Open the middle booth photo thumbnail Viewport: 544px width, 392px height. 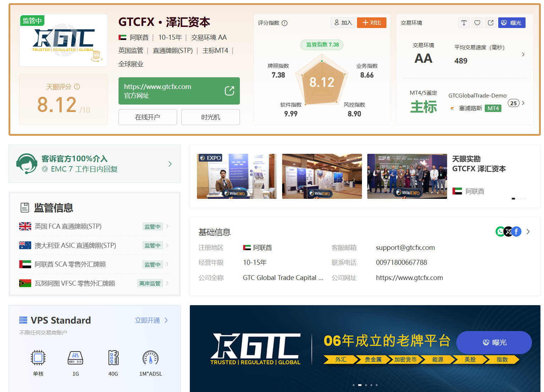click(x=322, y=176)
